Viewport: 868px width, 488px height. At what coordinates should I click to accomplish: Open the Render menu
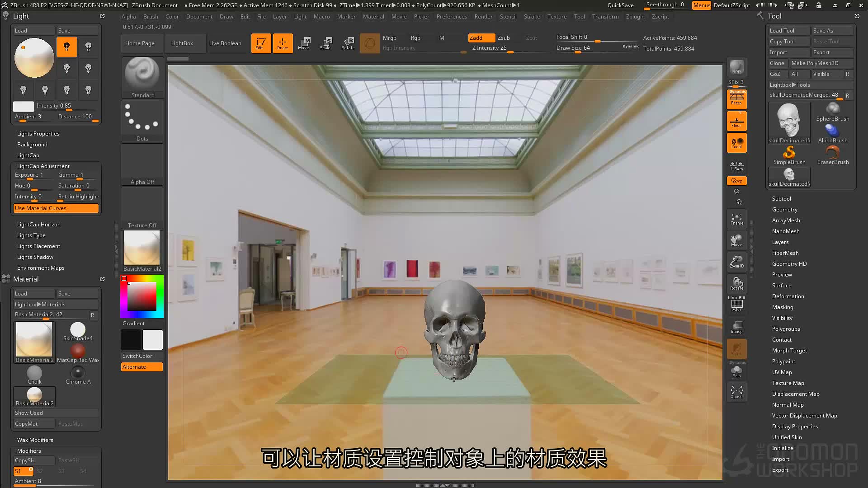point(483,17)
